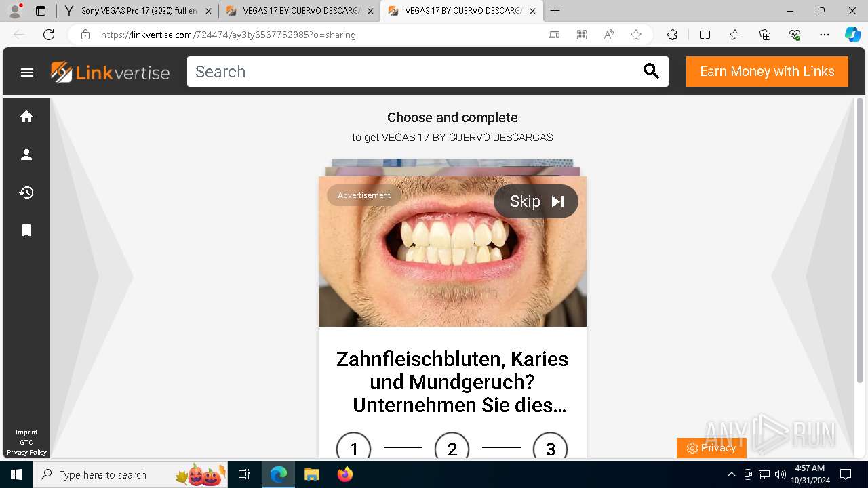Open the bookmarks icon in the sidebar
This screenshot has width=868, height=488.
(x=26, y=230)
